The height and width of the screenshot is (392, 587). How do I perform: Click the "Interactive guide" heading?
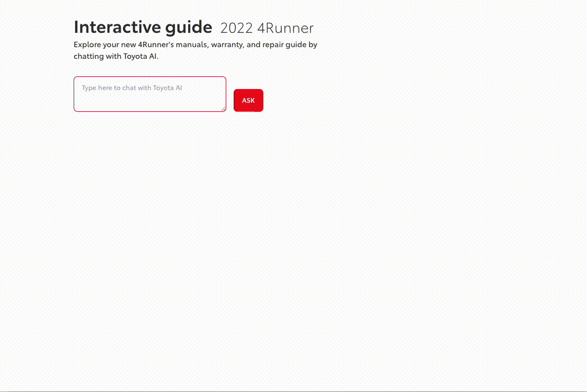pyautogui.click(x=143, y=27)
